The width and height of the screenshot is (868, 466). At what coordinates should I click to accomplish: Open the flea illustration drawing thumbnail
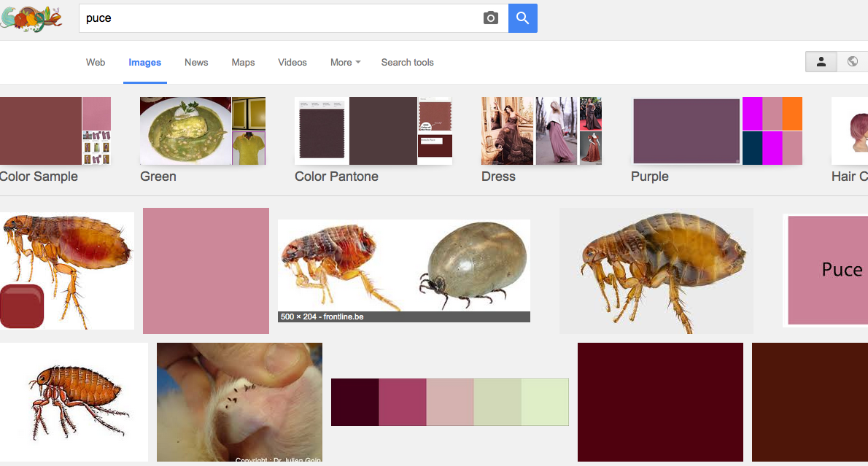[74, 402]
